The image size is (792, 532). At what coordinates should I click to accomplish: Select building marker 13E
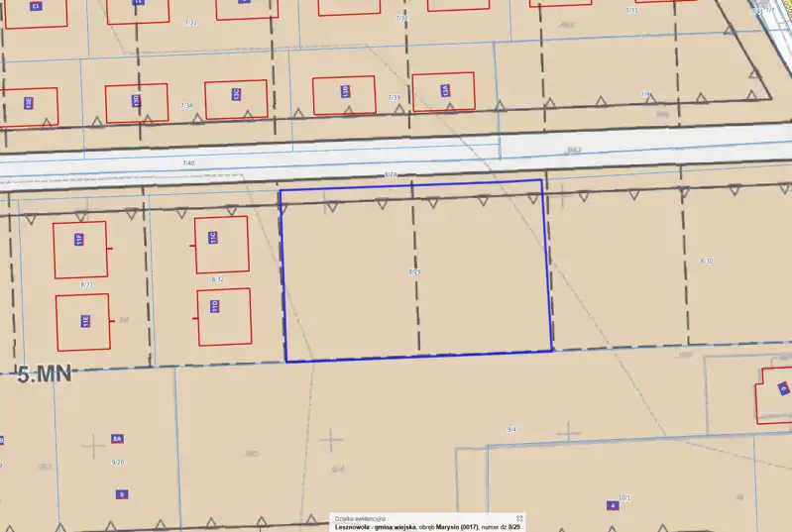coord(29,102)
